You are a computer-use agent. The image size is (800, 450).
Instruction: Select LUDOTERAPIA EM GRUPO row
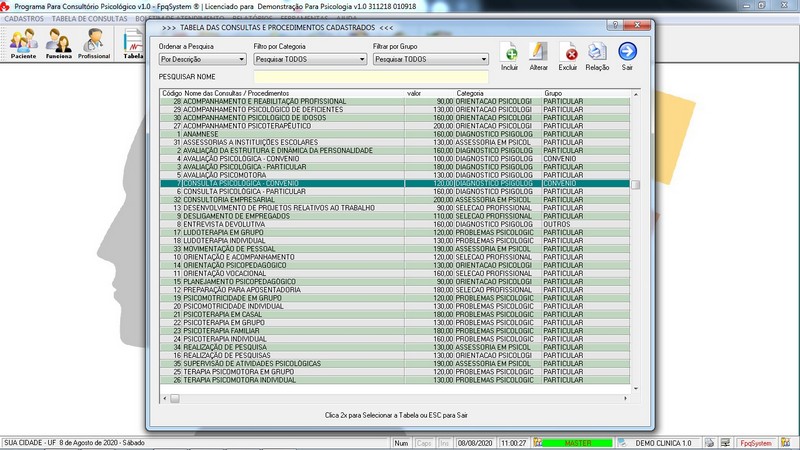coord(395,232)
